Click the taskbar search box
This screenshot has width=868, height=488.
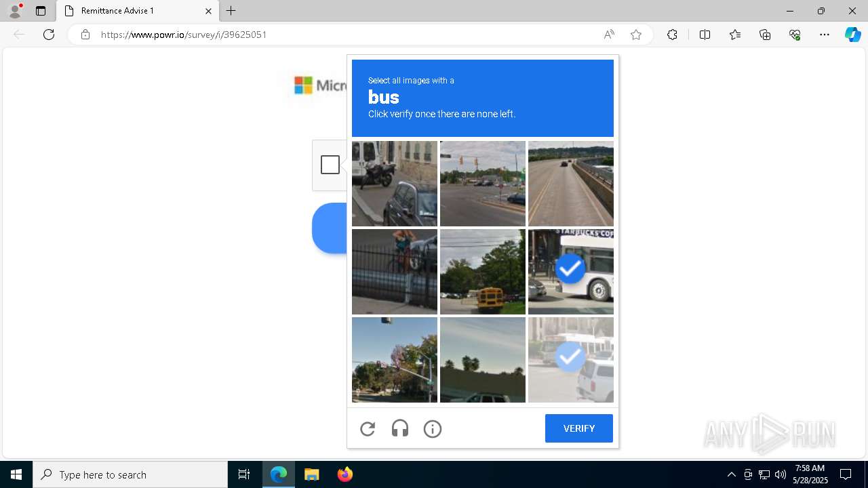point(130,474)
